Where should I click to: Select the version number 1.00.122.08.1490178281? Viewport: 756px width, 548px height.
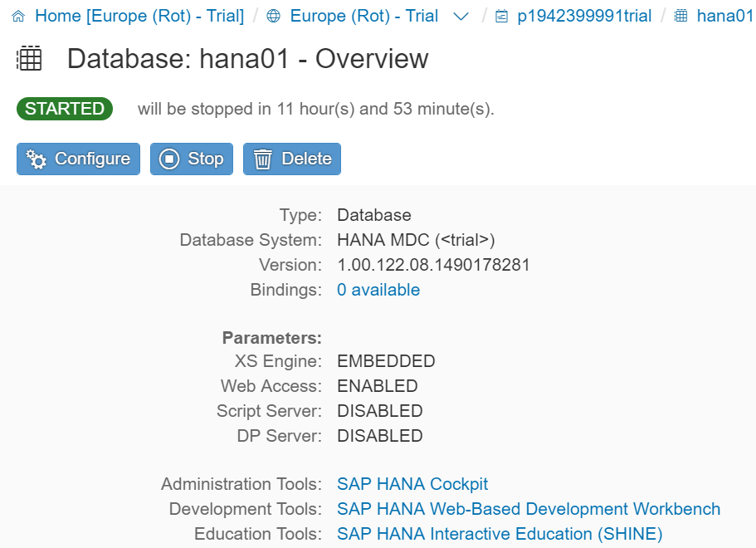click(x=433, y=265)
